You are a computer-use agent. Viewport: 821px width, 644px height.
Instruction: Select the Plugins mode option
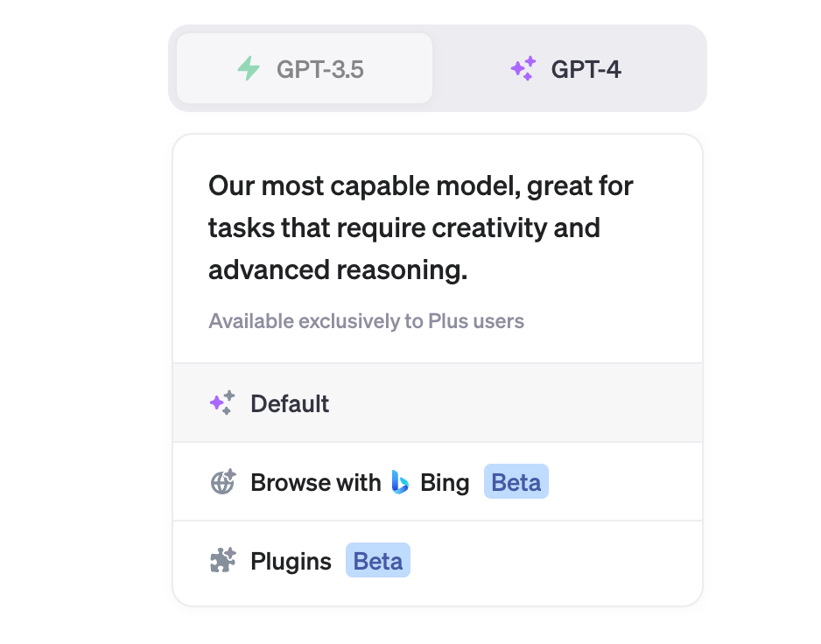tap(438, 561)
